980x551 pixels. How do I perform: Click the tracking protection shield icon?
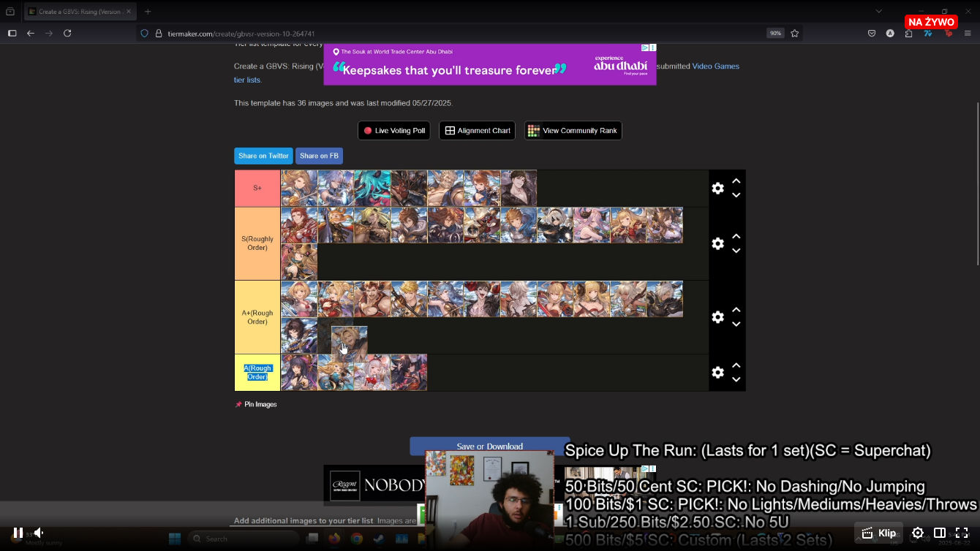[144, 34]
